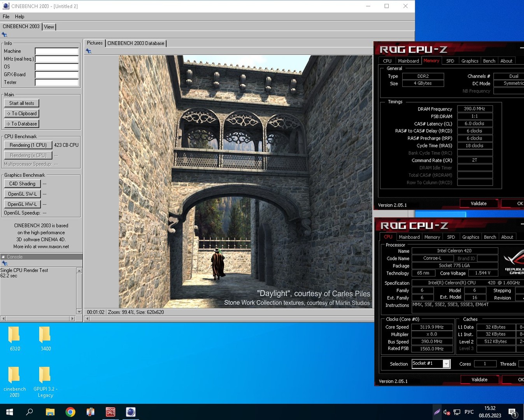524x420 pixels.
Task: Open the 6320 desktop folder
Action: click(15, 339)
